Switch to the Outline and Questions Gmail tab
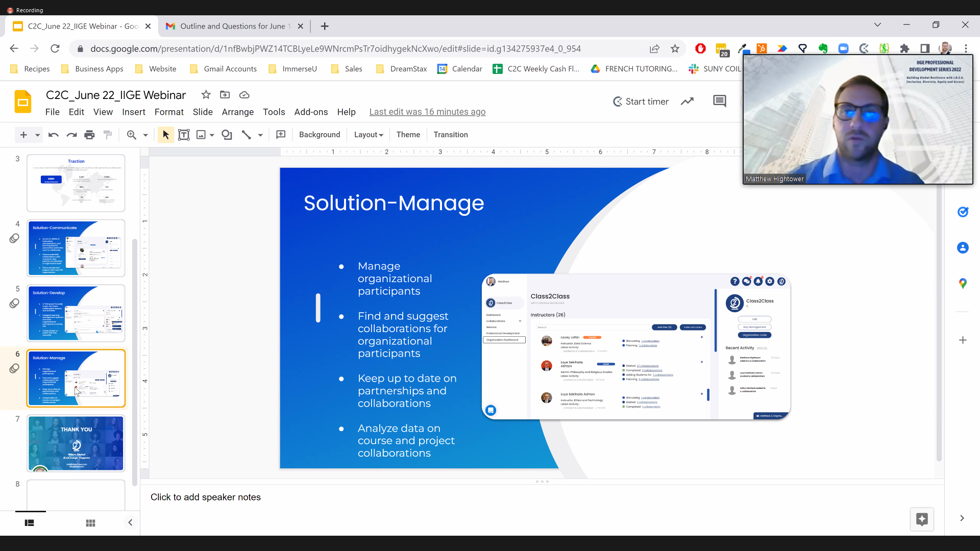This screenshot has width=980, height=551. coord(235,26)
